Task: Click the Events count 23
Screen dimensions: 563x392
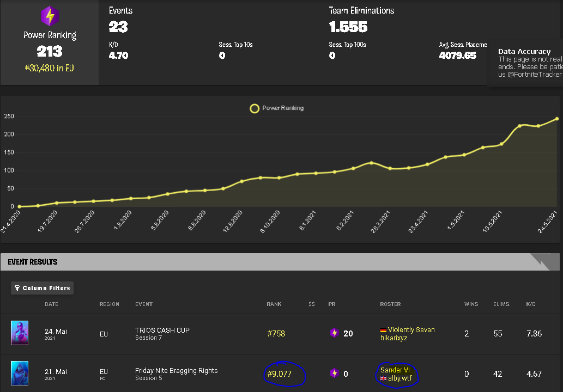Action: [x=118, y=27]
